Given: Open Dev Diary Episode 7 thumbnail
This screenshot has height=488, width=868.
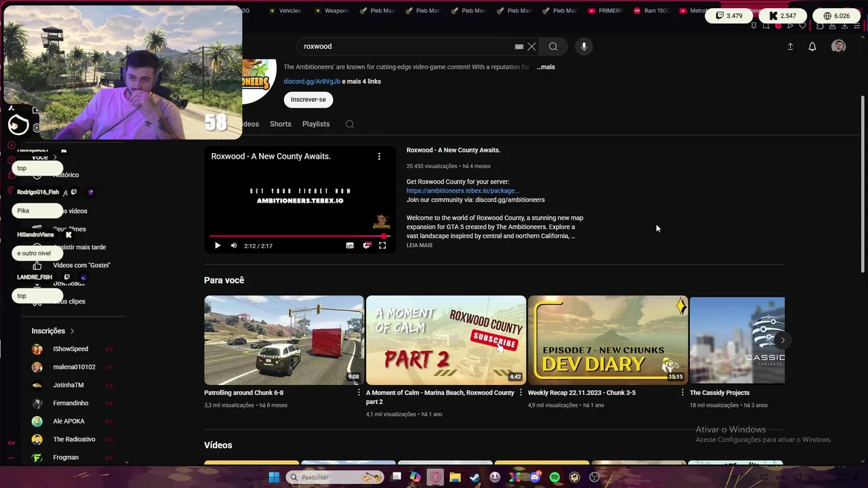Looking at the screenshot, I should tap(608, 340).
